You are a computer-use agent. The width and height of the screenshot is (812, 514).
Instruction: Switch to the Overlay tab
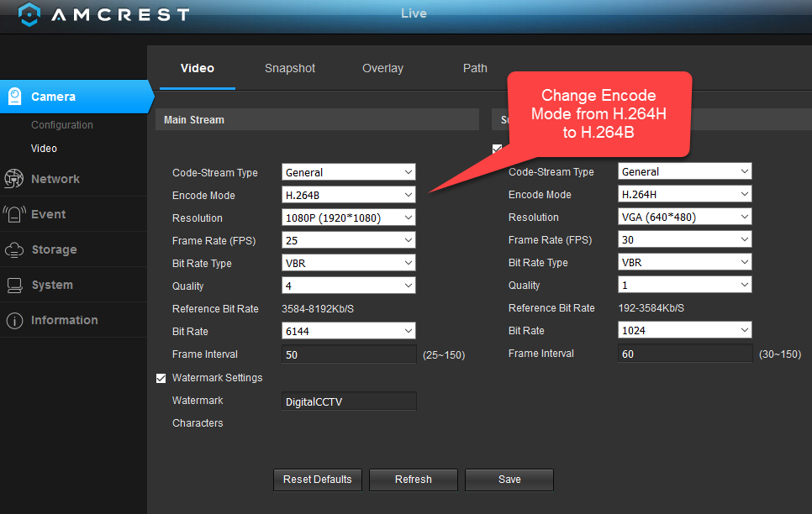pos(382,68)
